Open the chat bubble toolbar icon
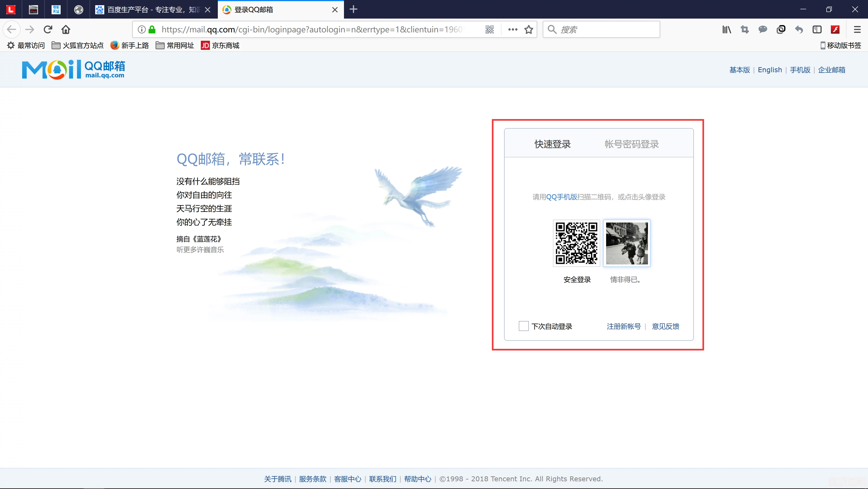Image resolution: width=868 pixels, height=489 pixels. [763, 30]
